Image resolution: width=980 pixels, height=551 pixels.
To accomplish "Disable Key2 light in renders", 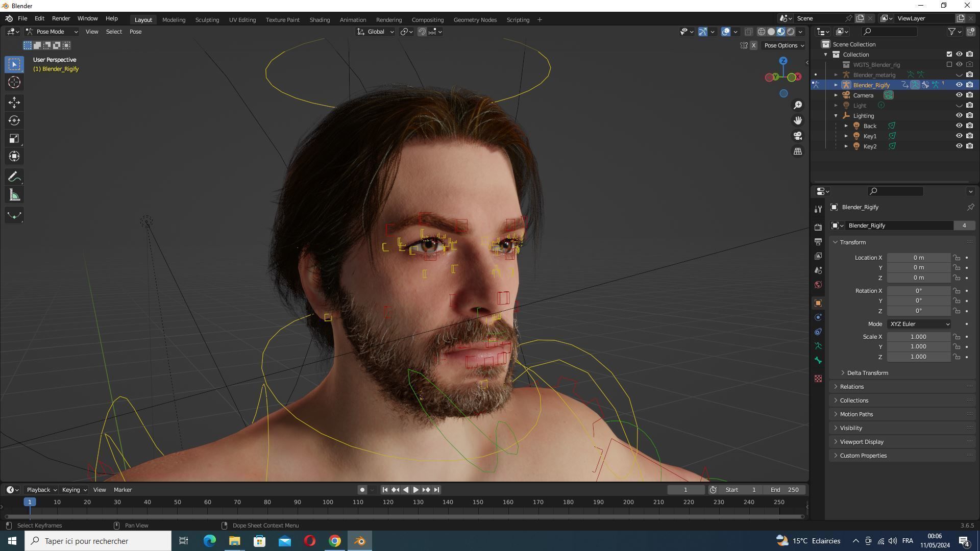I will 969,146.
